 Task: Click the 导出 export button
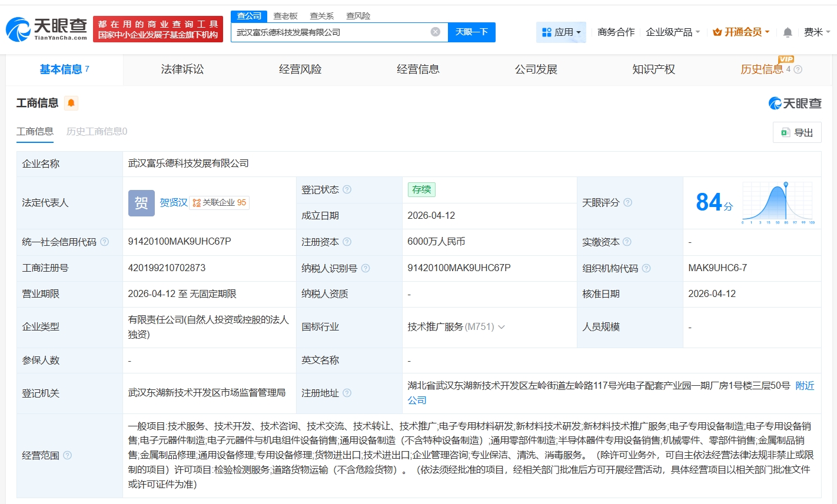797,132
